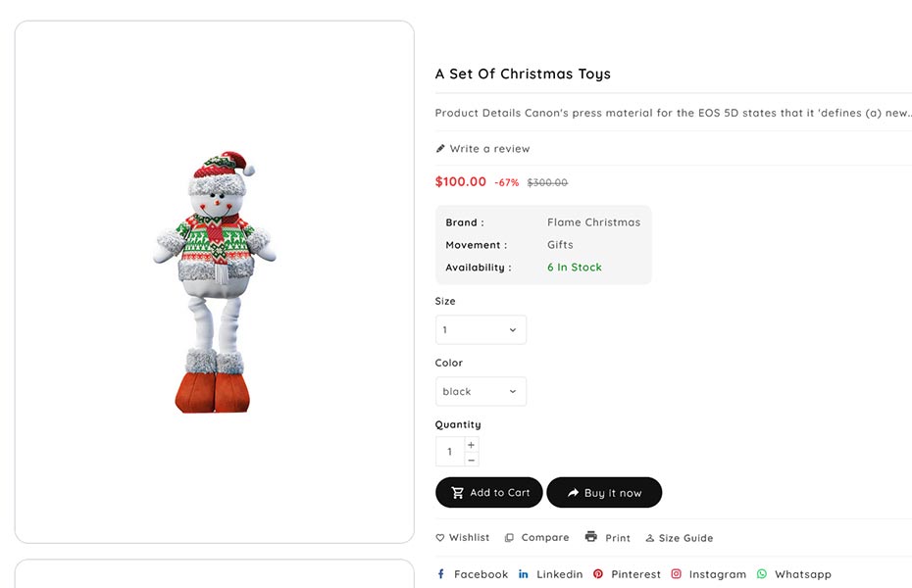Click the Print printer icon
Screen dimensions: 912x588
click(x=590, y=537)
